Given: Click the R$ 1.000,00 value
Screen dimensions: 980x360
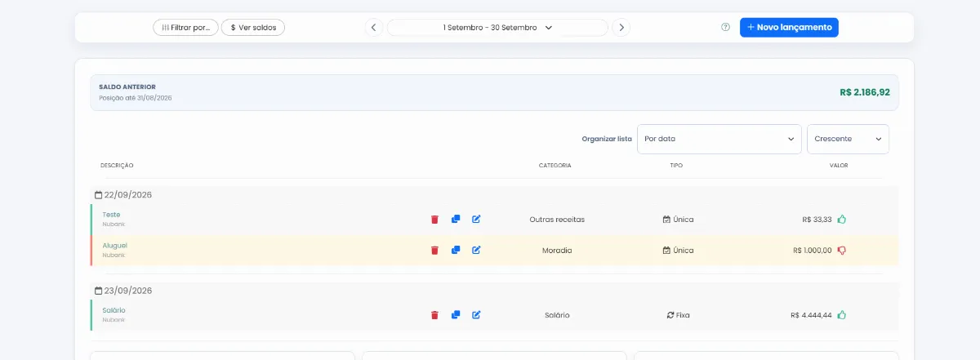Looking at the screenshot, I should pos(813,251).
